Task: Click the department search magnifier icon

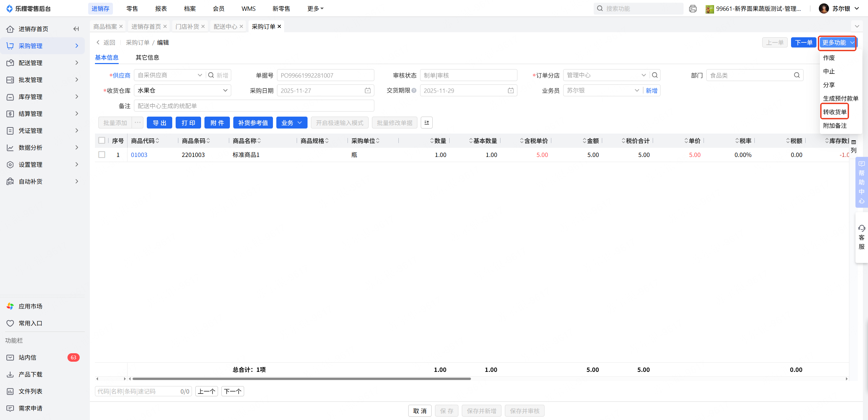Action: pos(796,75)
